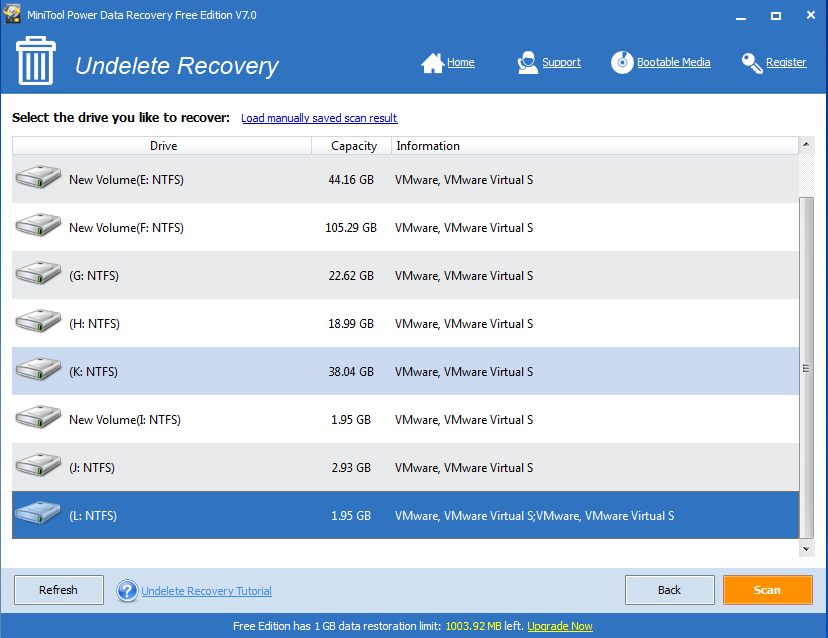The height and width of the screenshot is (638, 828).
Task: Click the drive list vertical scrollbar thumb
Action: click(806, 368)
